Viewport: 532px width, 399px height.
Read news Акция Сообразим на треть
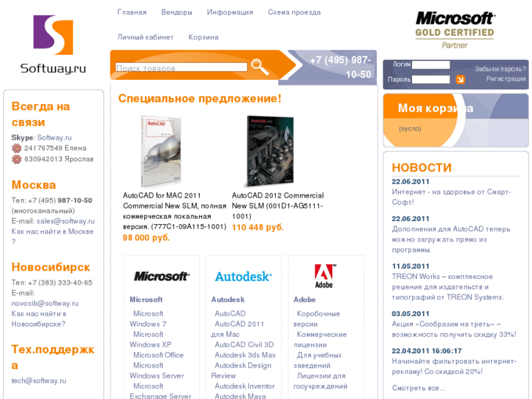tap(454, 329)
